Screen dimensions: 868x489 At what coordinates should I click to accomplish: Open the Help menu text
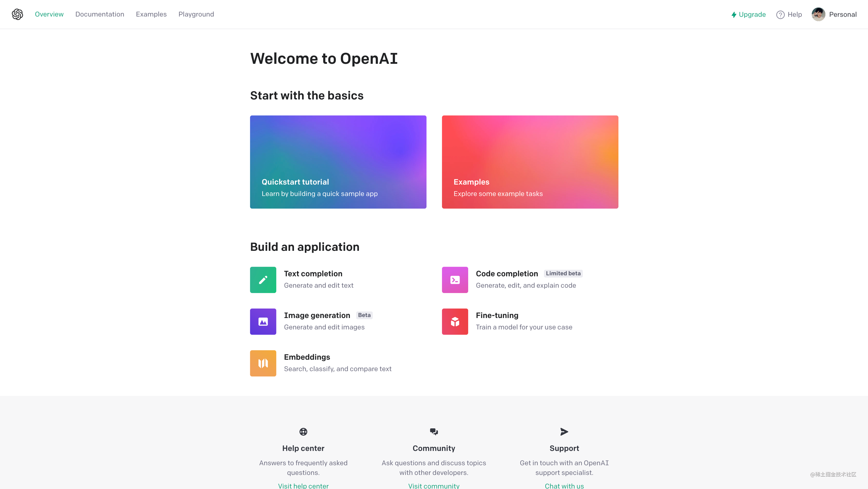795,14
